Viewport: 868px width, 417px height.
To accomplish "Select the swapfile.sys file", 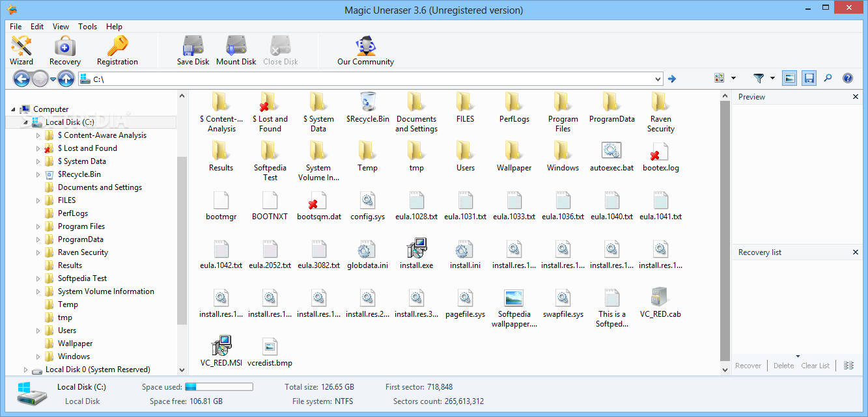I will pyautogui.click(x=563, y=302).
